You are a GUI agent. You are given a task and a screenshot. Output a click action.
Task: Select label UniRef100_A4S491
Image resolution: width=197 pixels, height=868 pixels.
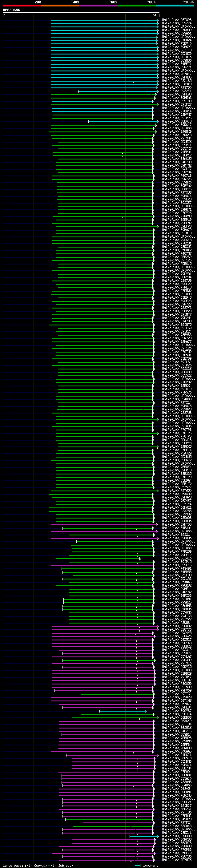click(177, 568)
